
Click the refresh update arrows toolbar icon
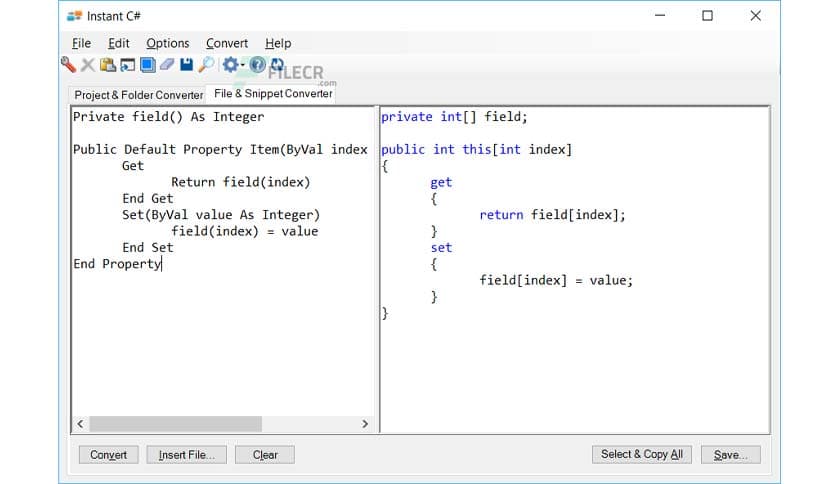tap(277, 65)
